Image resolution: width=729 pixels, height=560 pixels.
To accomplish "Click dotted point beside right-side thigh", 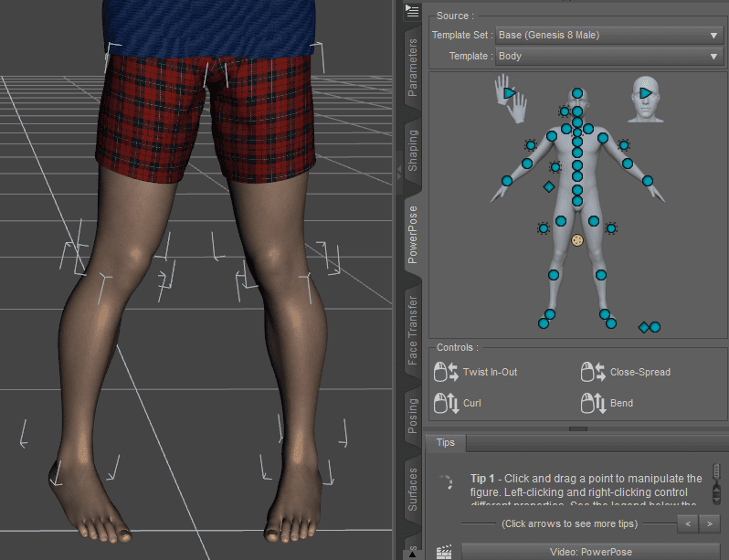I will (611, 228).
